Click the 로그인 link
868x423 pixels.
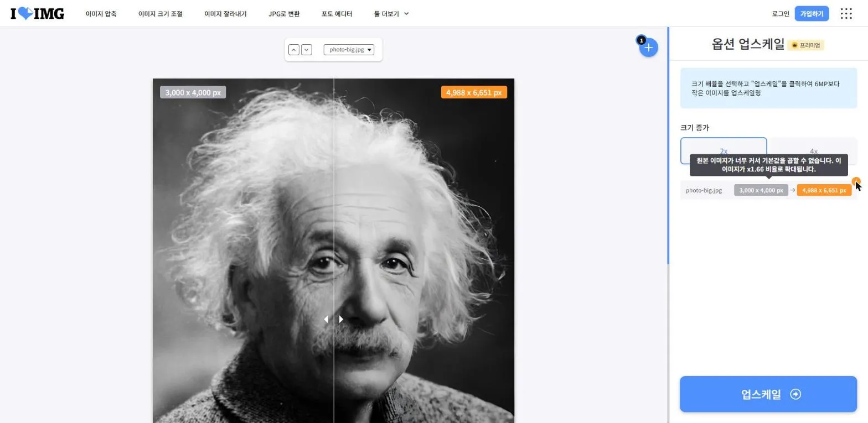pyautogui.click(x=781, y=14)
